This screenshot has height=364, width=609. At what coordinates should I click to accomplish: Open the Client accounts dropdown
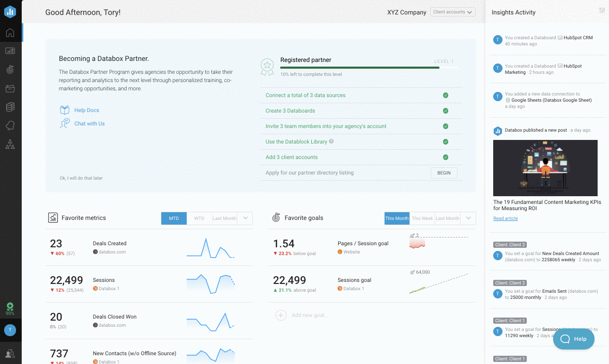452,12
